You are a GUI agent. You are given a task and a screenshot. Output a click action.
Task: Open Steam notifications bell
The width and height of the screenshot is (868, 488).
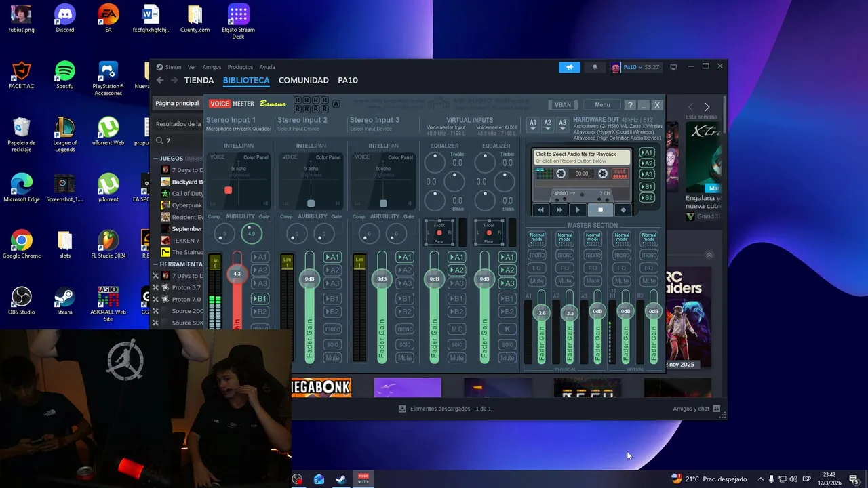(x=595, y=67)
